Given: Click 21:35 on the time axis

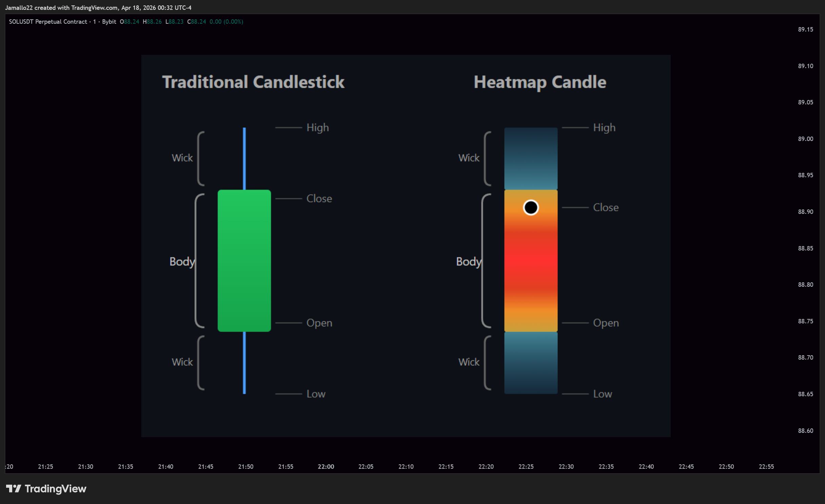Looking at the screenshot, I should point(125,467).
